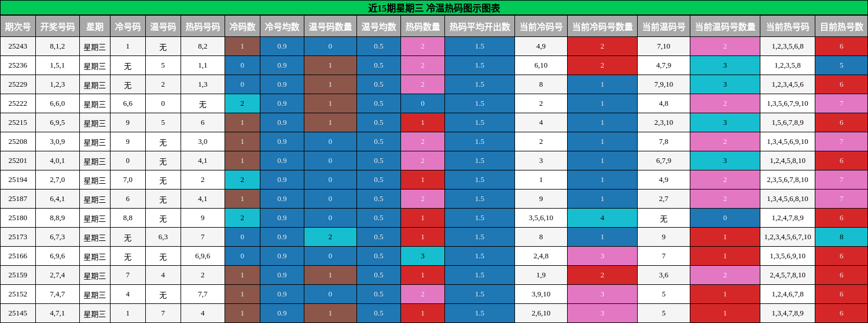Click draw numbers 6,7,3 in 开奖号码 column
Screen dimensions: 868x323
[x=57, y=237]
